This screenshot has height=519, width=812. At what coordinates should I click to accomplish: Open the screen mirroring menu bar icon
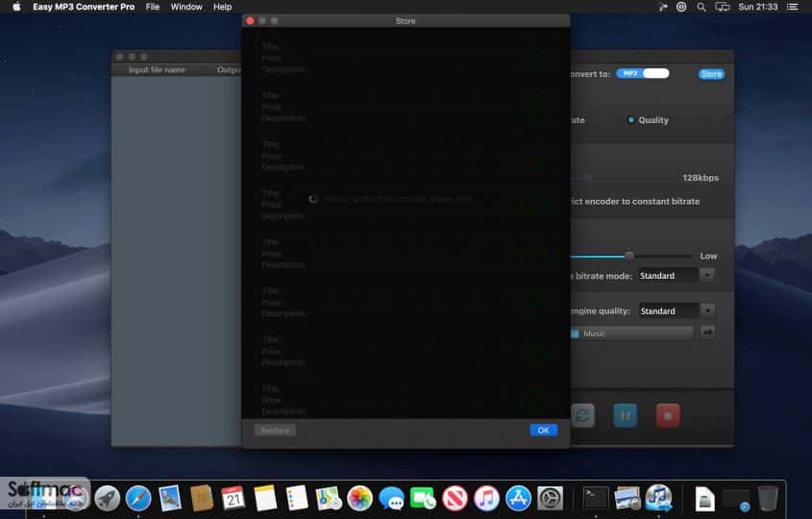[x=723, y=7]
